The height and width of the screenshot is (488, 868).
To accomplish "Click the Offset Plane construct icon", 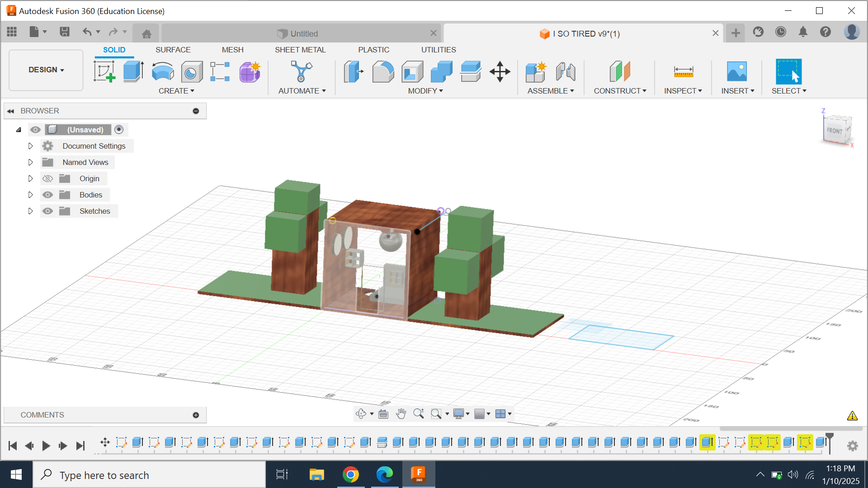I will click(620, 71).
